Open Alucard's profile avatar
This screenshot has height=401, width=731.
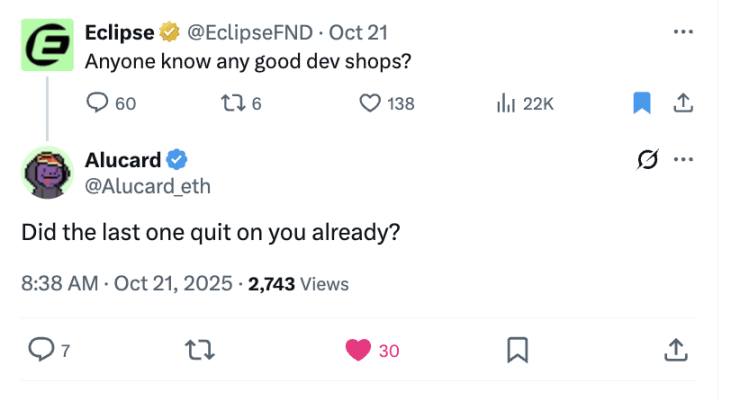tap(47, 173)
